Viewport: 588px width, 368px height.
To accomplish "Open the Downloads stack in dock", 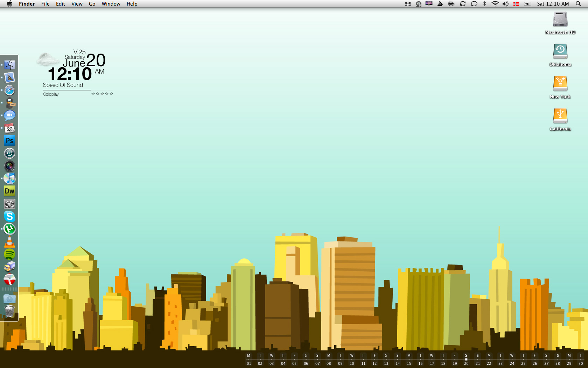I will click(x=9, y=299).
